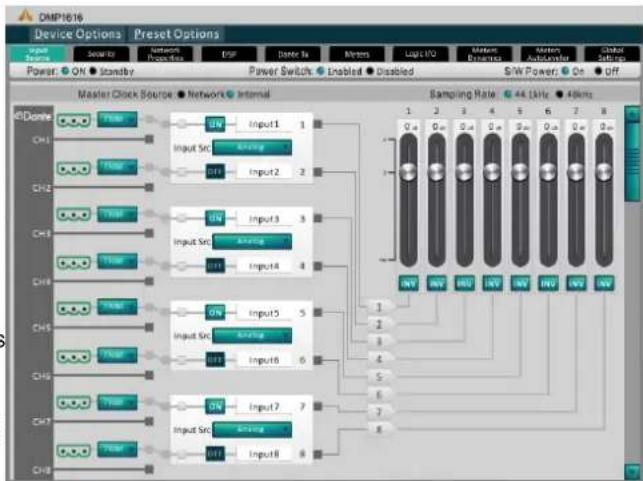This screenshot has width=643, height=481.
Task: Open teal dropdown beside Input8 connector
Action: [x=117, y=449]
